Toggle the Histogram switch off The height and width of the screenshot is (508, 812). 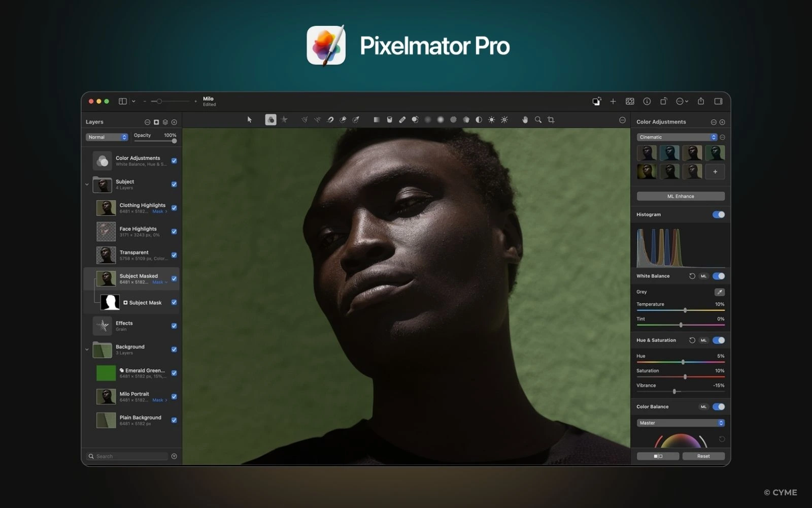click(x=718, y=214)
